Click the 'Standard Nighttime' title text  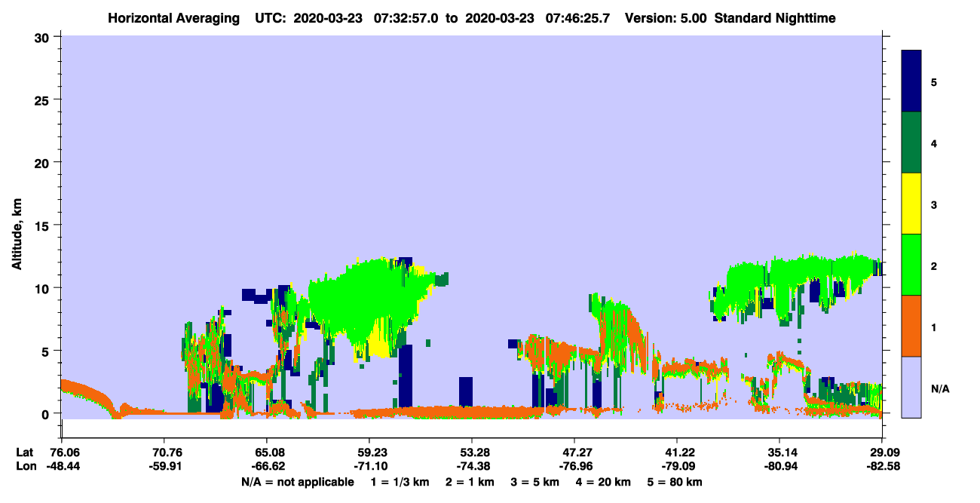point(775,17)
